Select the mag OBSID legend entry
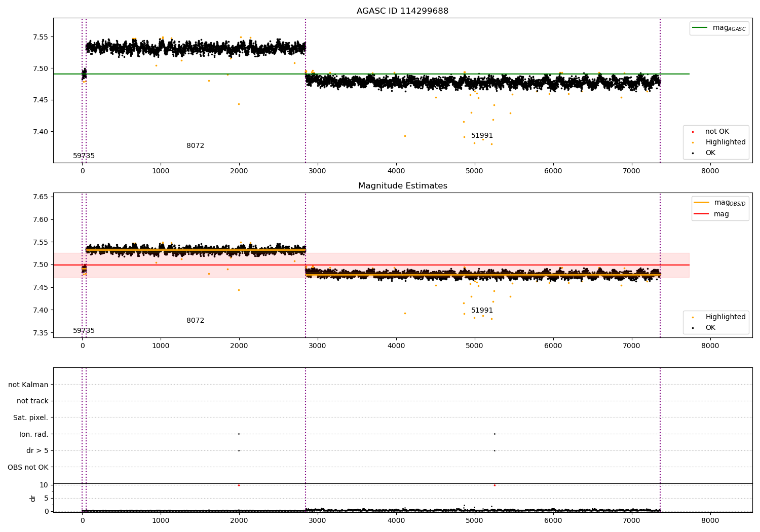The height and width of the screenshot is (532, 760). tap(720, 203)
